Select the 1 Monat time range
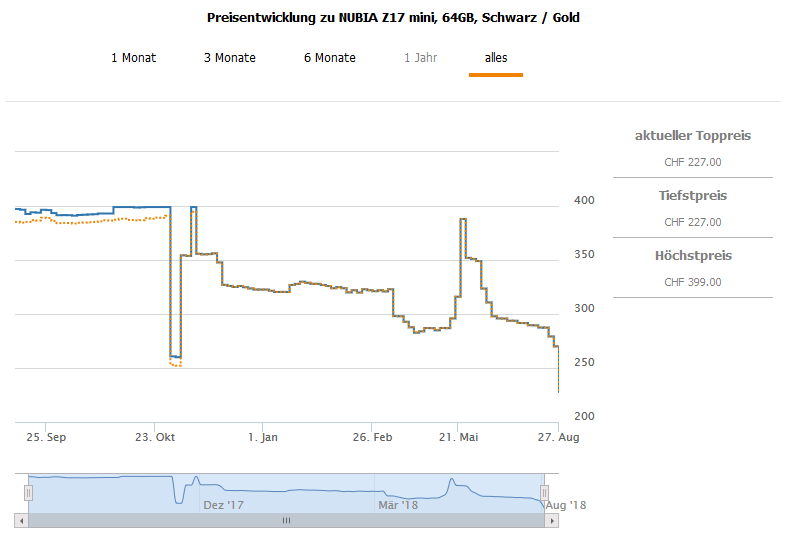The image size is (785, 540). [x=133, y=58]
